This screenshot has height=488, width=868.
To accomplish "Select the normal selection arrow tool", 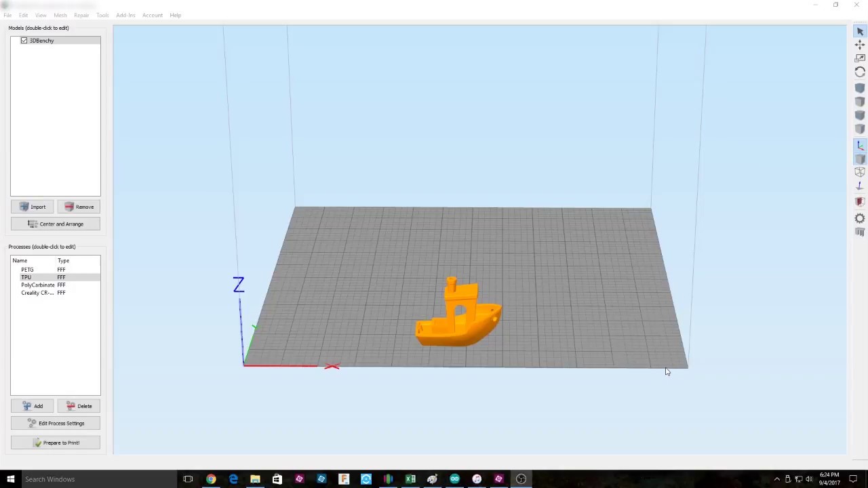I will coord(860,31).
